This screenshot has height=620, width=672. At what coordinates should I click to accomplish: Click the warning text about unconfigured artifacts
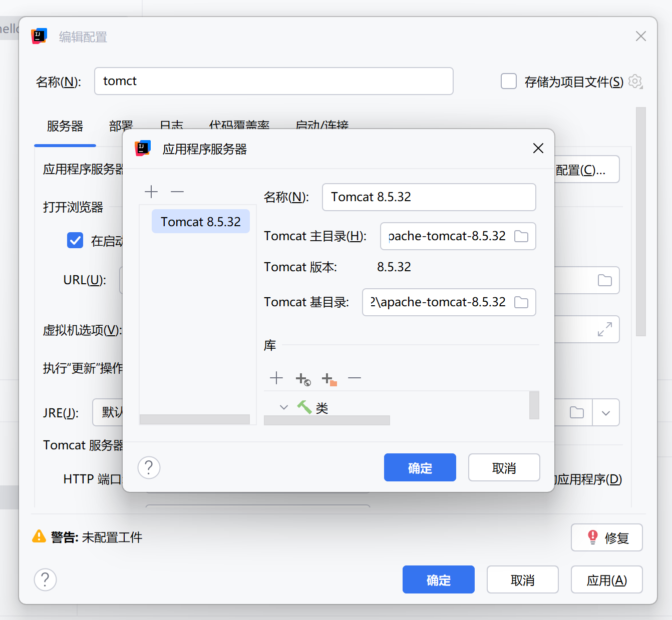112,537
